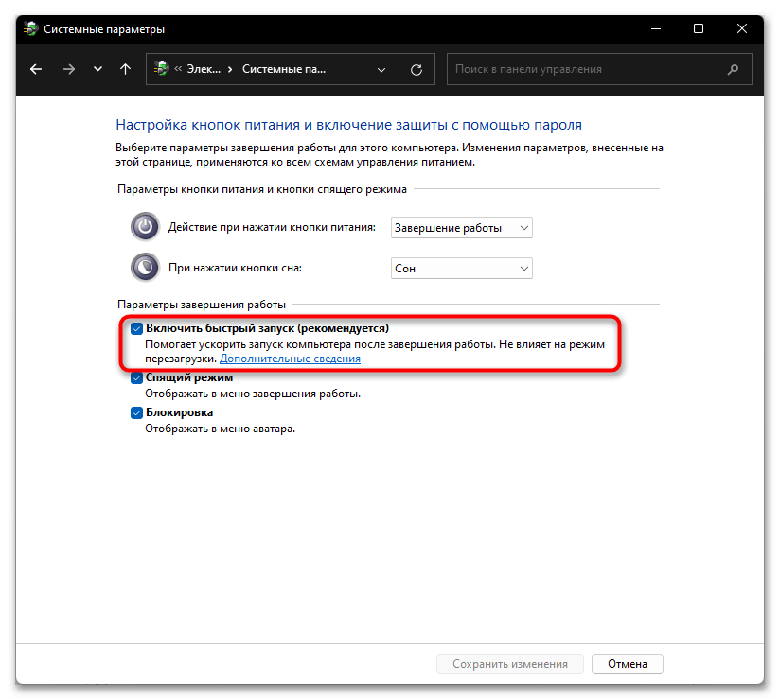Viewport: 780px width, 700px height.
Task: Uncheck «Включить быстрый запуск (рекомендуется)»
Action: coord(136,328)
